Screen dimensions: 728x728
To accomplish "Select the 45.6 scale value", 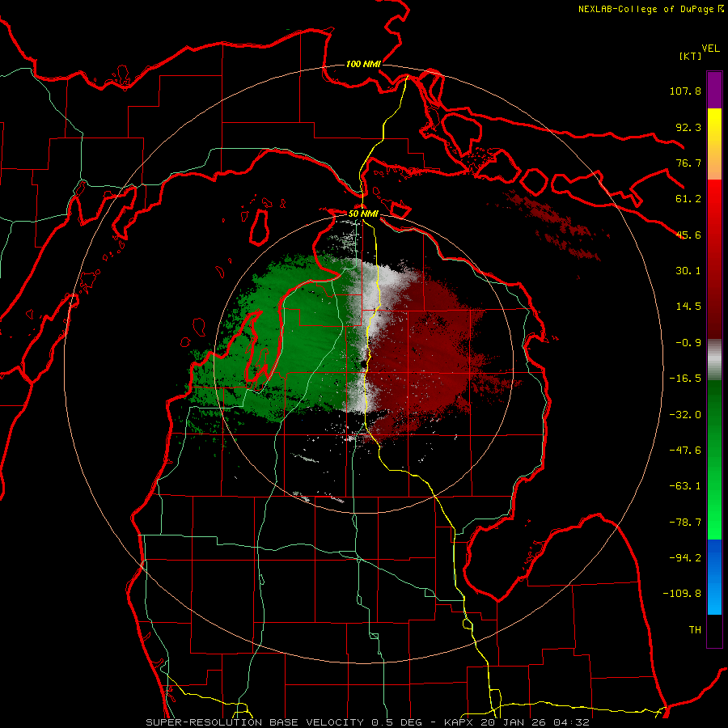I will click(688, 235).
